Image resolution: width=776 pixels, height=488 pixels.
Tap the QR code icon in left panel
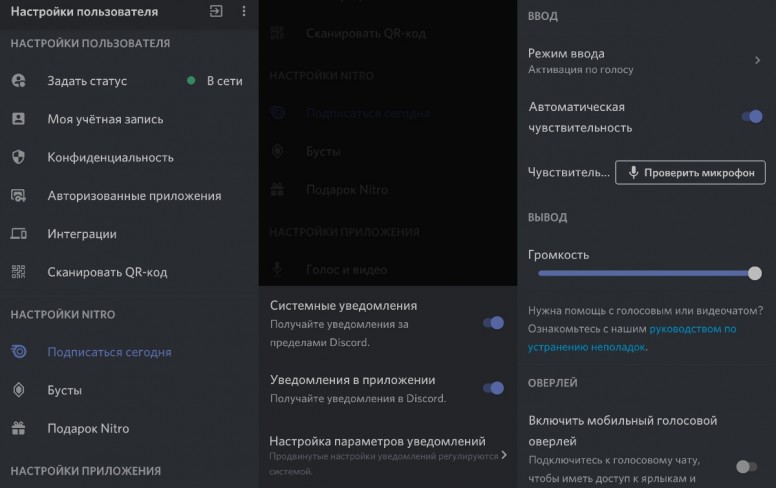click(x=18, y=272)
